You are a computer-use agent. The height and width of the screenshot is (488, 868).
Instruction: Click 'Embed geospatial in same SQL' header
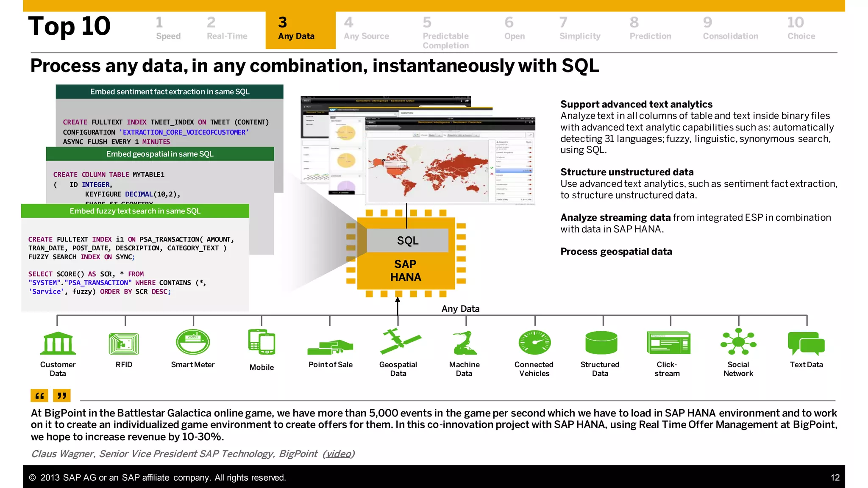[x=160, y=154]
